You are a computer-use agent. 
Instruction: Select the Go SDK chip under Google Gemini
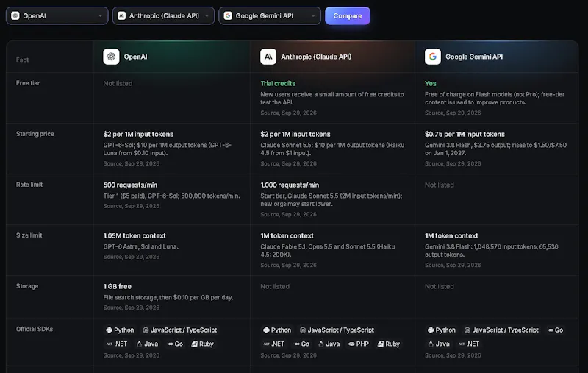556,330
